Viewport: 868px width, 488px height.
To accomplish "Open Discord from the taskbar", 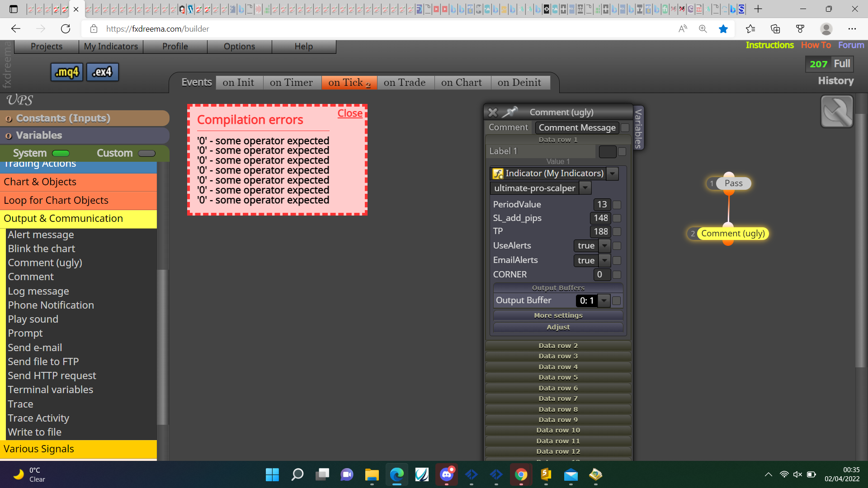I will (x=447, y=474).
